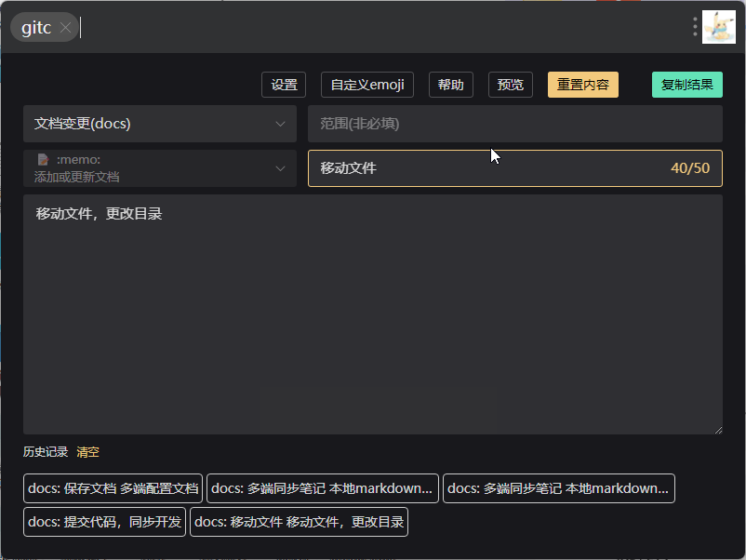Open 设置 settings

(x=284, y=85)
